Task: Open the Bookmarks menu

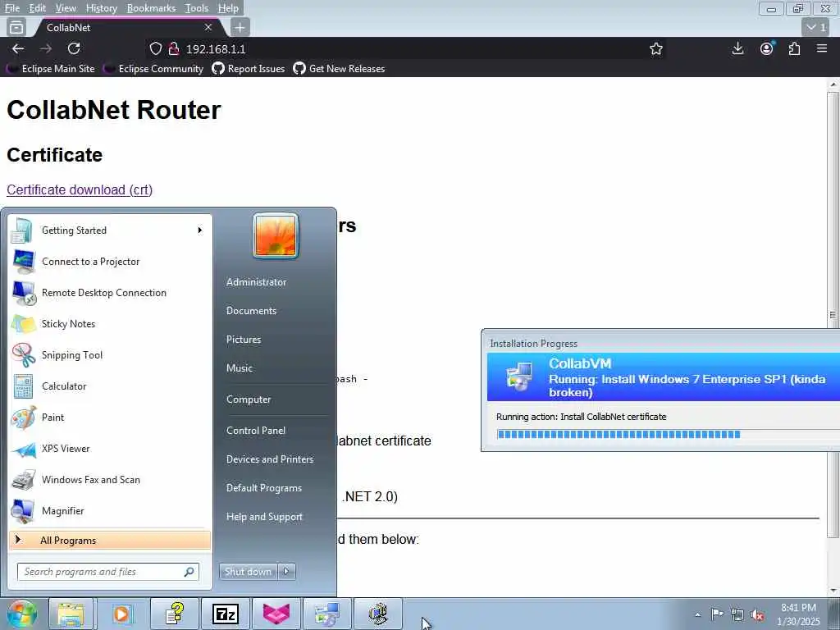Action: [151, 8]
